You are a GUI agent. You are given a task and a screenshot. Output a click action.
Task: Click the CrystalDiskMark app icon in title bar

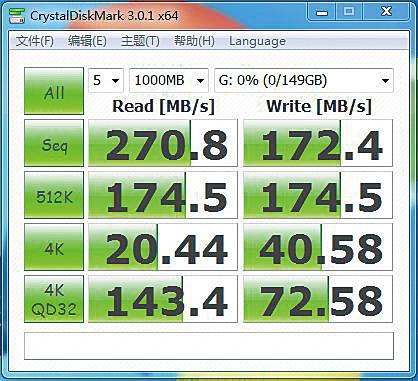pos(17,15)
